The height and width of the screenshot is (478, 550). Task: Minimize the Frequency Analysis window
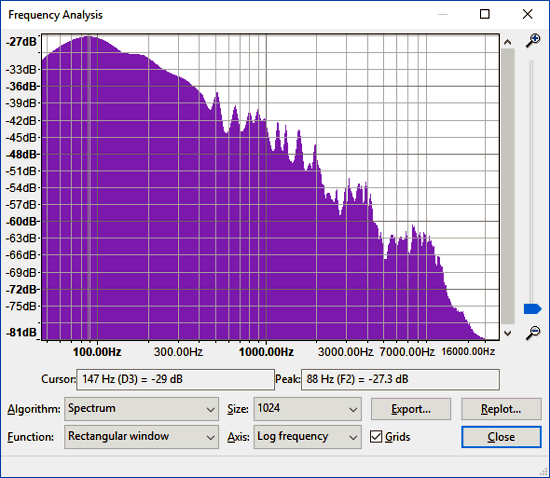443,14
